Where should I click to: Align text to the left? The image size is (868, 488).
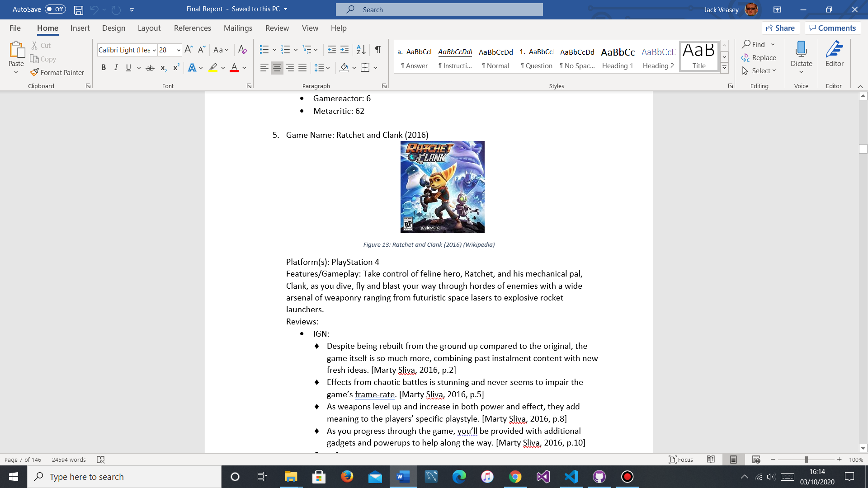264,68
